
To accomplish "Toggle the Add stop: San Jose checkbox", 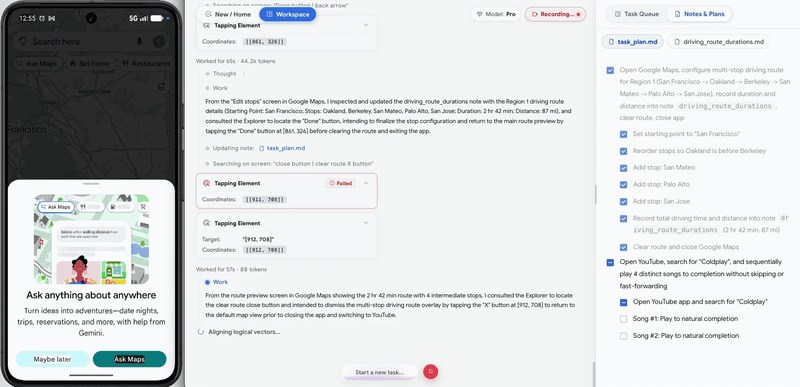I will click(623, 201).
